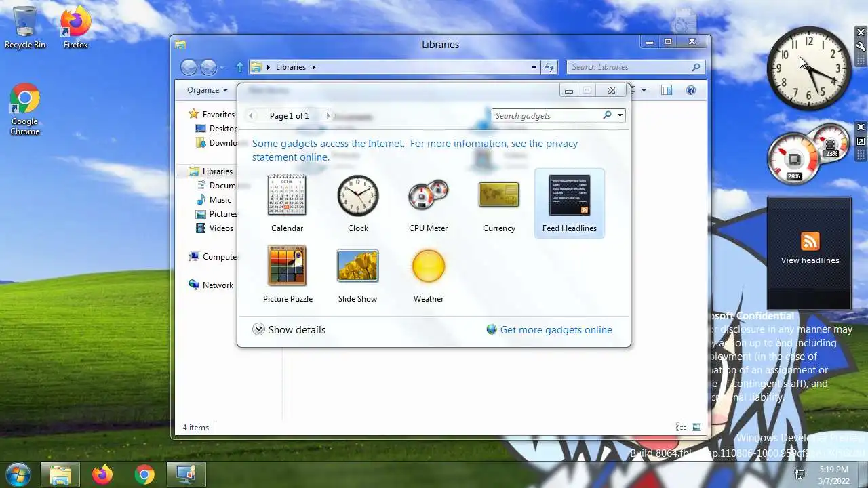Open the privacy statement online link
Viewport: 868px width, 488px height.
coord(416,150)
